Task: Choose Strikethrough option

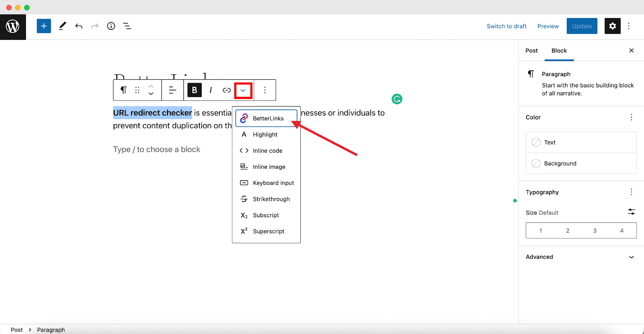Action: (266, 199)
